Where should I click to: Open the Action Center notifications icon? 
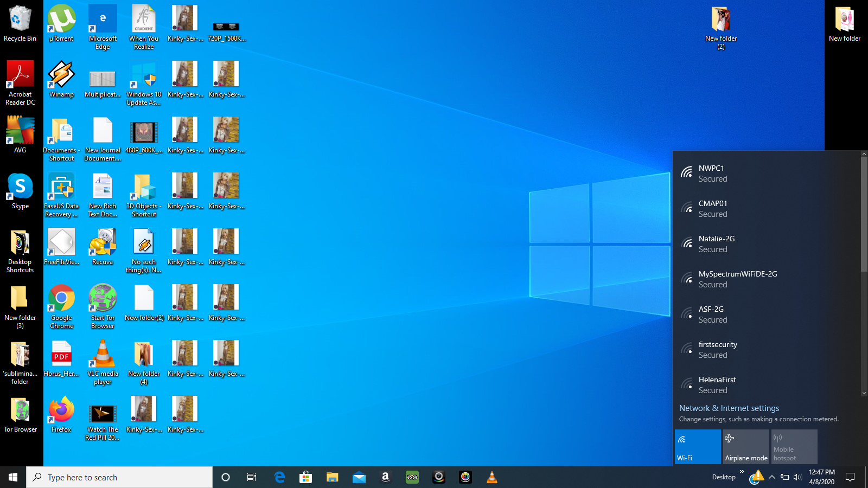850,477
